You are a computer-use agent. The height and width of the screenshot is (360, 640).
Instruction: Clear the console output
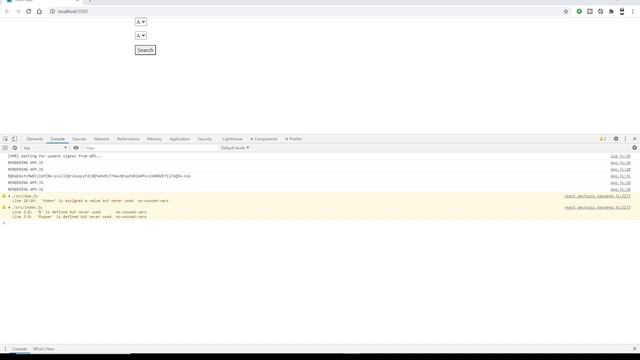tap(15, 148)
